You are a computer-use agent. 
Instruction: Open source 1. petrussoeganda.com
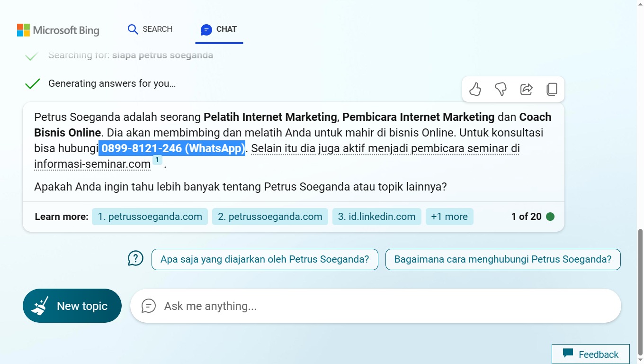coord(150,217)
